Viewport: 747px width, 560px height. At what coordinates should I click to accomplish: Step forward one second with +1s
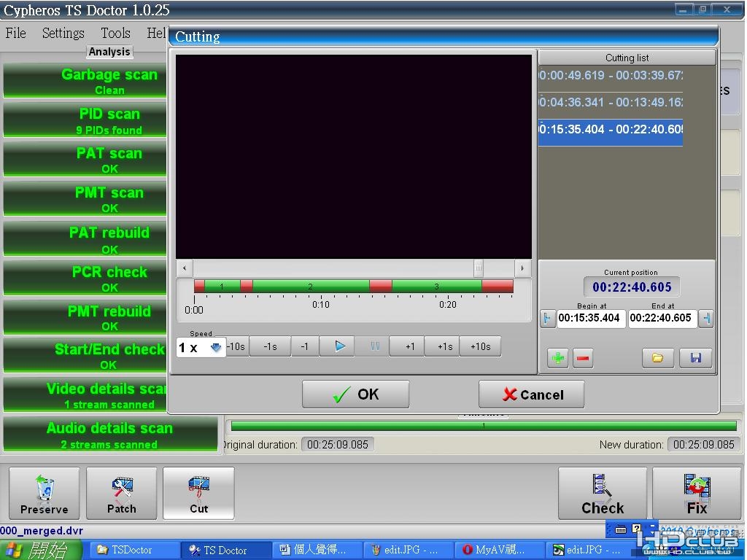[x=444, y=346]
